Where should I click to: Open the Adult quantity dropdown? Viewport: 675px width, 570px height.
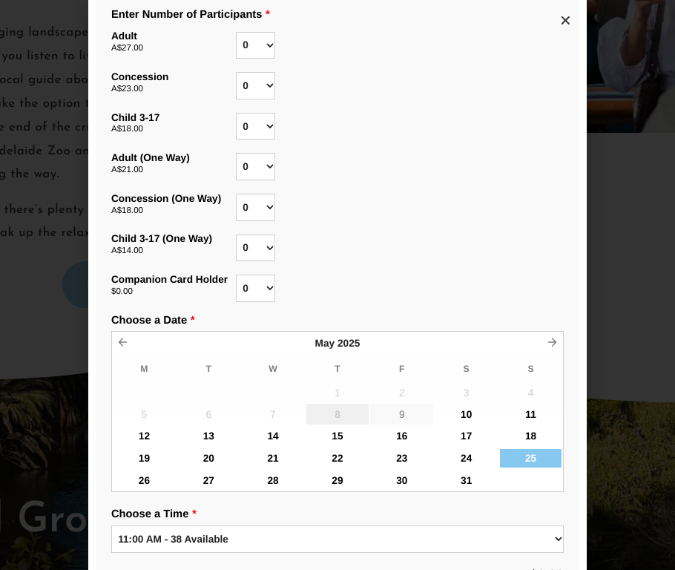pyautogui.click(x=255, y=45)
